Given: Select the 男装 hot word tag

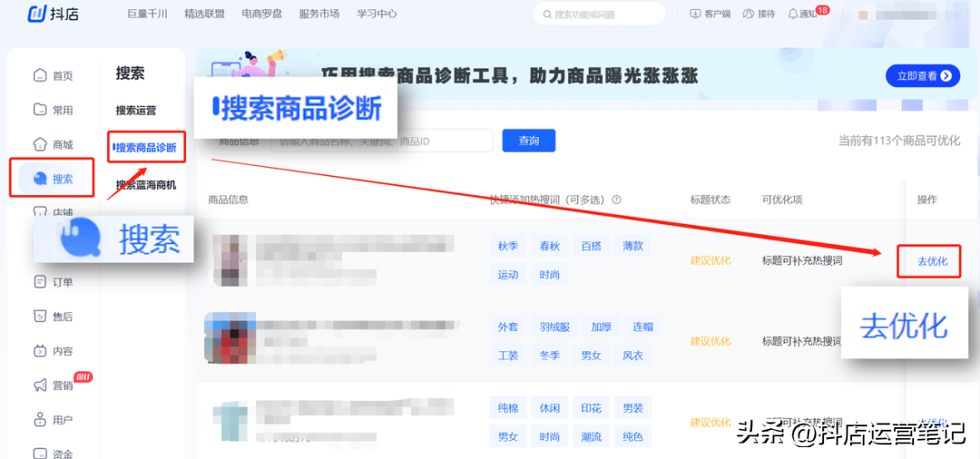Looking at the screenshot, I should (633, 408).
